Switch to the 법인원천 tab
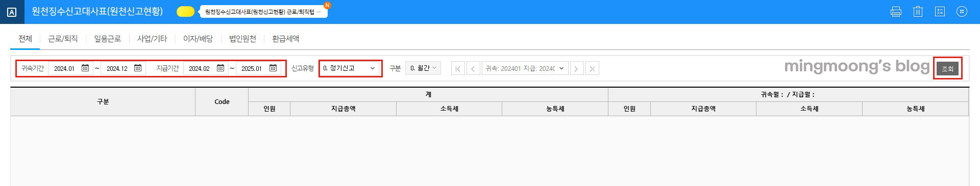 coord(242,39)
